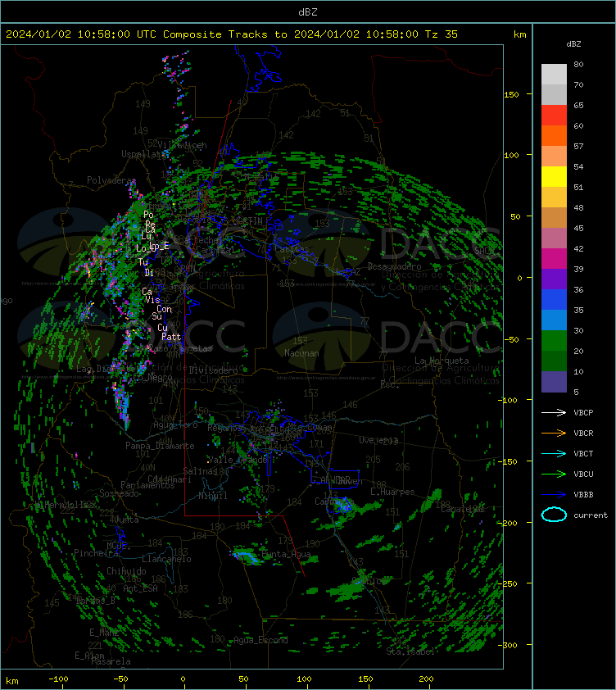The height and width of the screenshot is (690, 616).
Task: Click the 'Llancanelo' map label
Action: [166, 559]
